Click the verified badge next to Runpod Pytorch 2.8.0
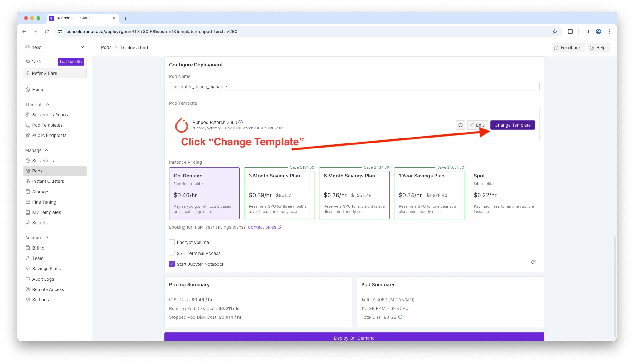Image resolution: width=634 pixels, height=364 pixels. pos(241,122)
